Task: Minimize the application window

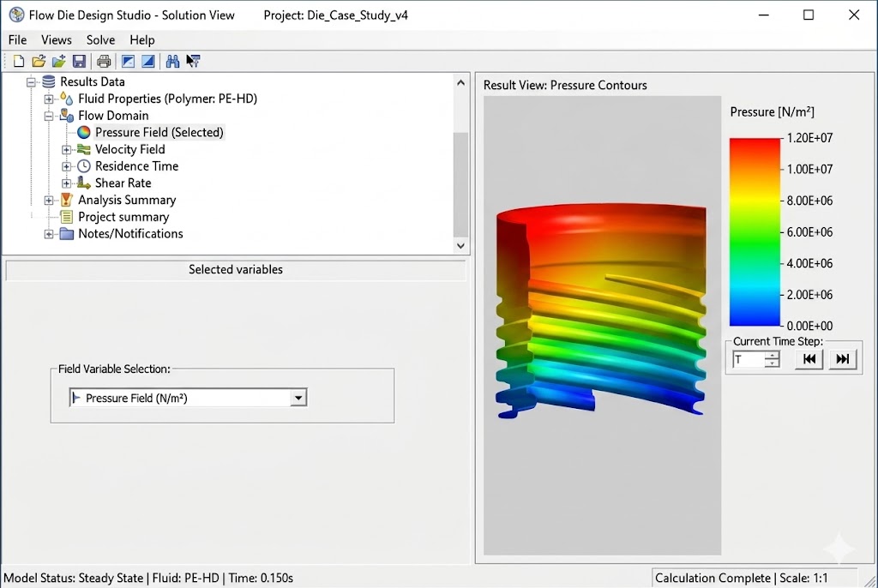Action: coord(764,15)
